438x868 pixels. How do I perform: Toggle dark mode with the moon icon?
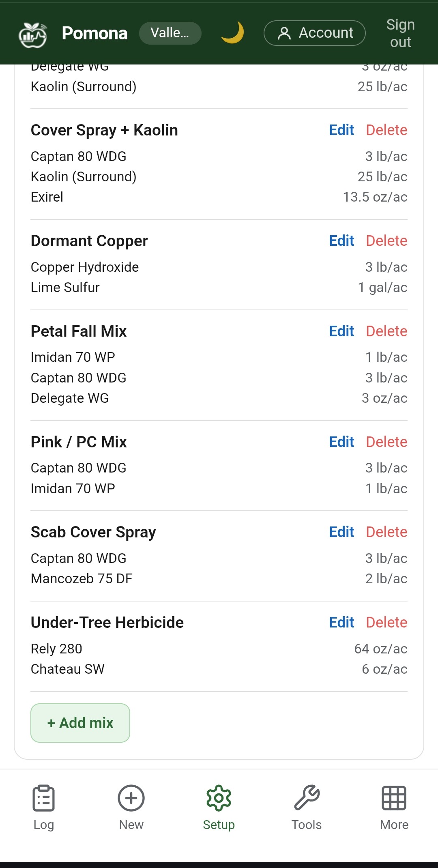tap(232, 33)
